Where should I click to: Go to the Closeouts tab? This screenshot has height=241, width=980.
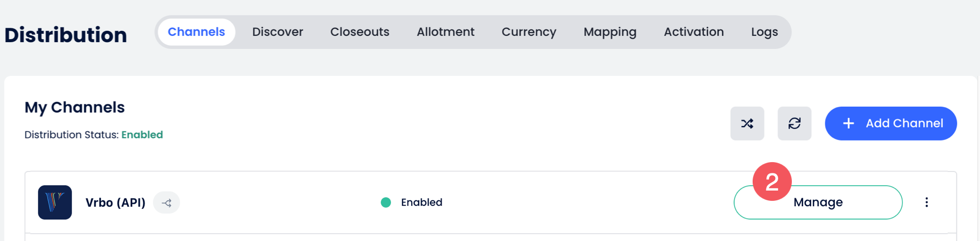pos(360,32)
